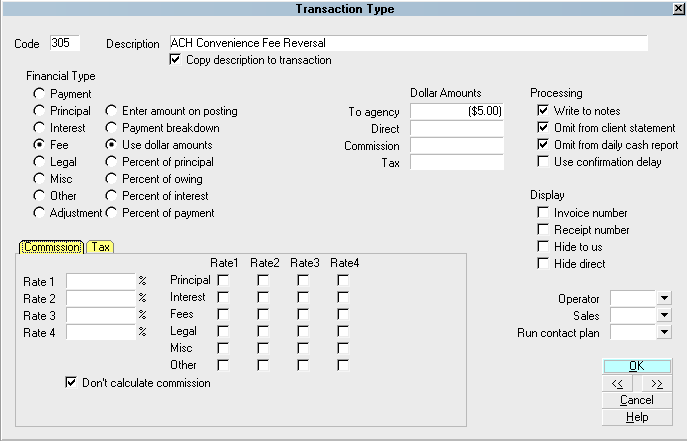The image size is (687, 441).
Task: Select the Payment breakdown option
Action: (x=111, y=127)
